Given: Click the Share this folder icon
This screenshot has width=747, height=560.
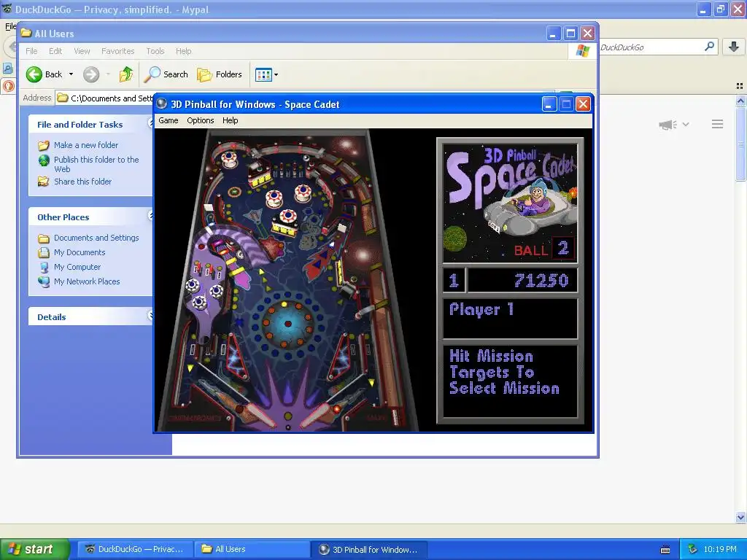Looking at the screenshot, I should 44,182.
